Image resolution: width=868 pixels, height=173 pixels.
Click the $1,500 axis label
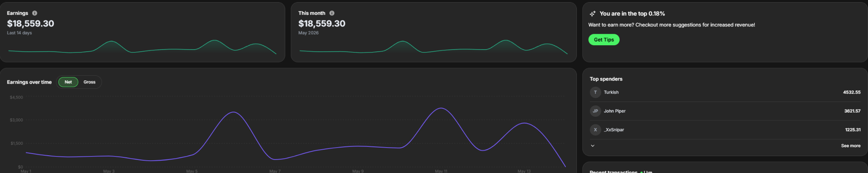17,143
